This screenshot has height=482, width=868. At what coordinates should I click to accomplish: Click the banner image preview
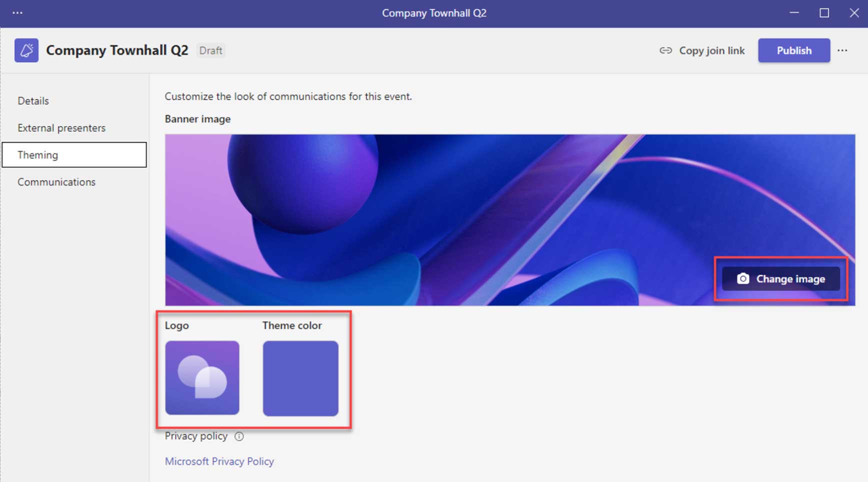pyautogui.click(x=510, y=220)
